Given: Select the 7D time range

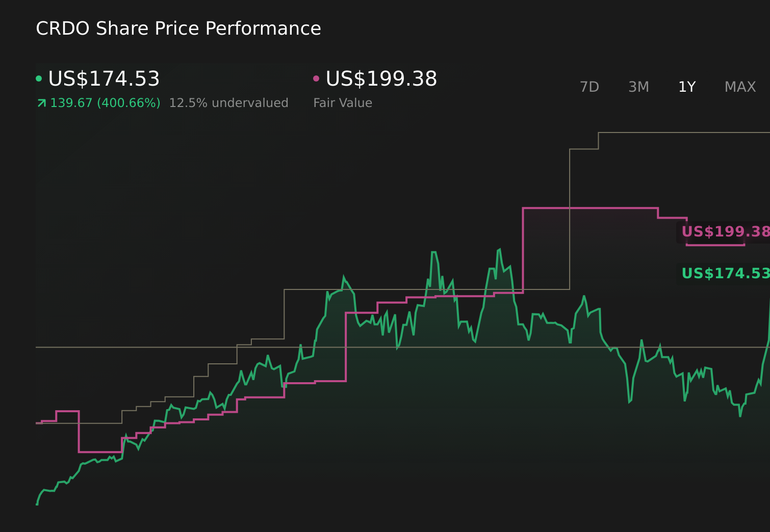Looking at the screenshot, I should pyautogui.click(x=589, y=87).
